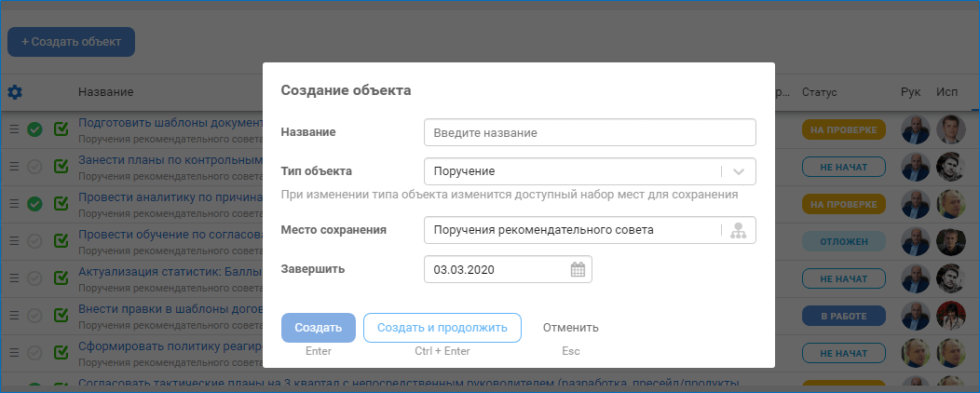
Task: Click the Создать button
Action: pyautogui.click(x=318, y=328)
